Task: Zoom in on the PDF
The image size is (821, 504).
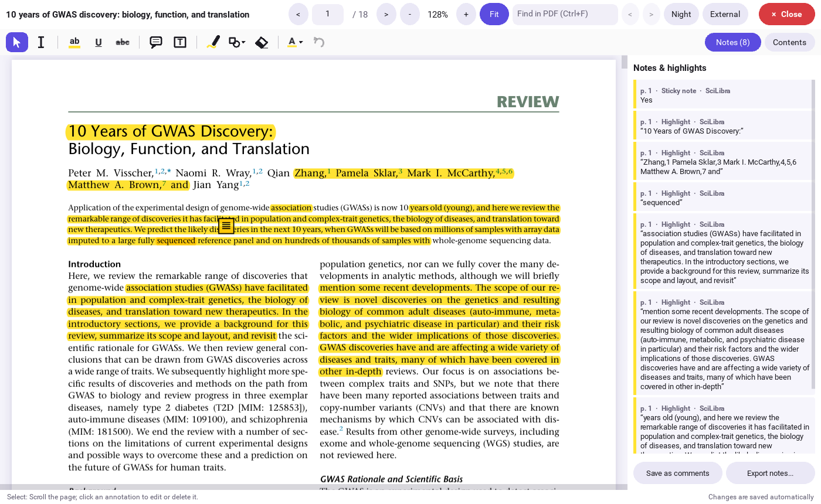Action: pyautogui.click(x=466, y=14)
